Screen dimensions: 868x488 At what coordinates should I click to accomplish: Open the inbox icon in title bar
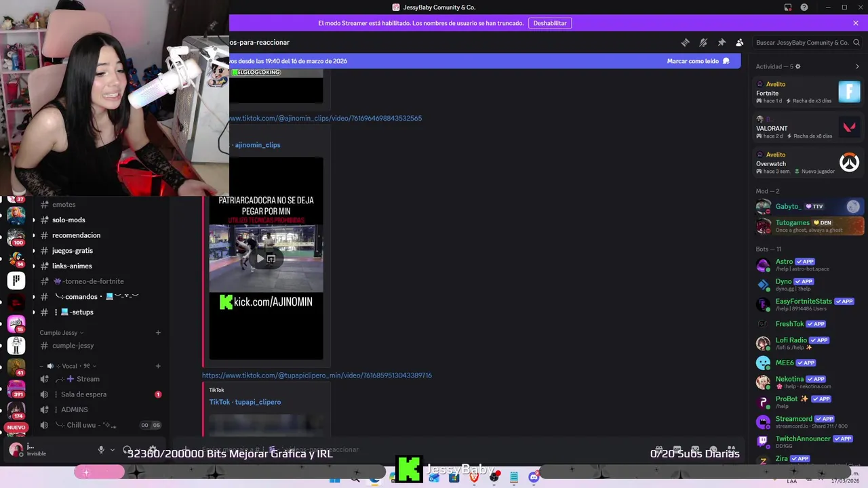tap(788, 7)
